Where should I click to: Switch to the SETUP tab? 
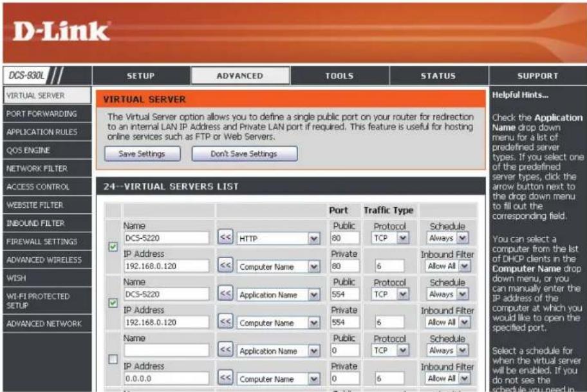tap(141, 75)
